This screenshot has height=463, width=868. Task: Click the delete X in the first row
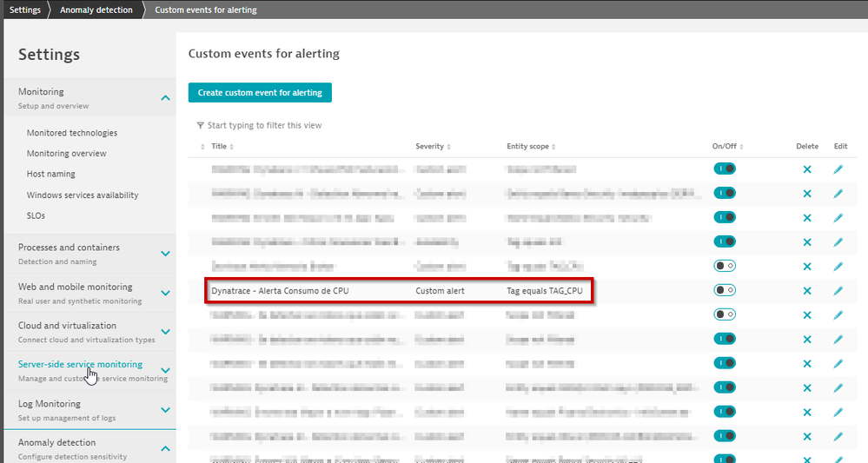point(807,169)
